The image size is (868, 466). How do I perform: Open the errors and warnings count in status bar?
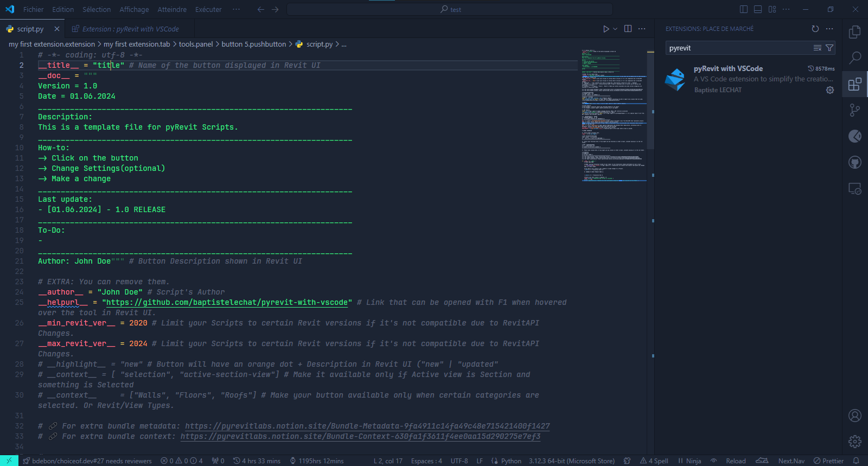click(182, 461)
